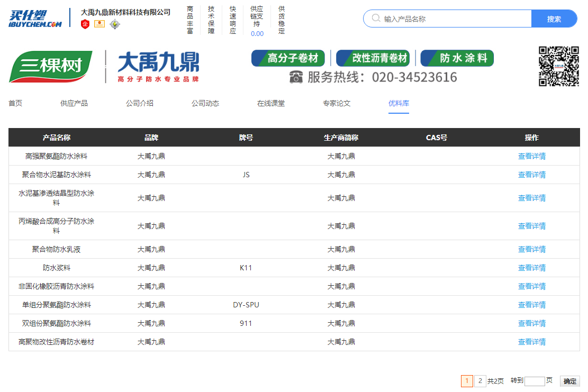Open the 供应产品 navigation tab
Screen dimensions: 588x392
tap(74, 103)
